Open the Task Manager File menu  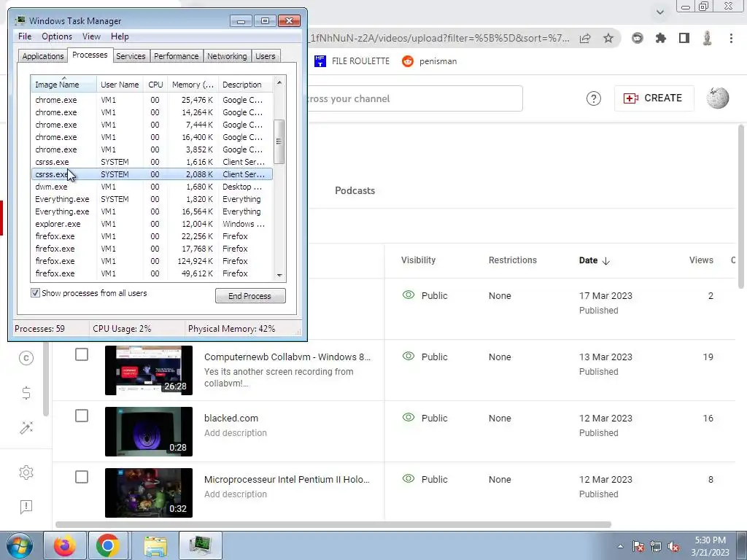pos(25,36)
